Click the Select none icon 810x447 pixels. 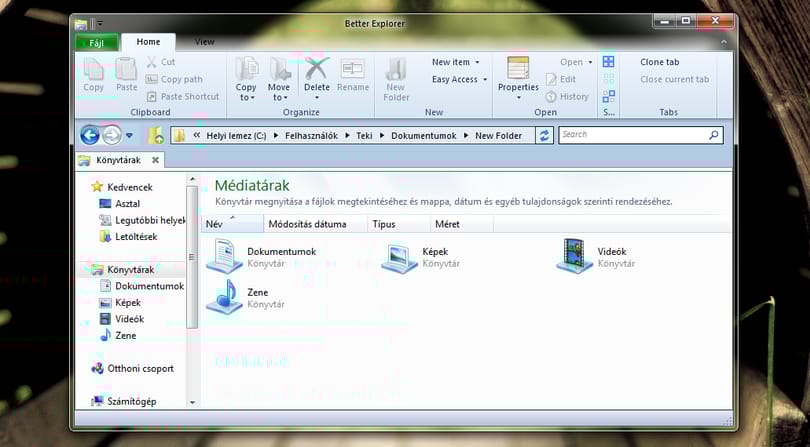pyautogui.click(x=609, y=80)
